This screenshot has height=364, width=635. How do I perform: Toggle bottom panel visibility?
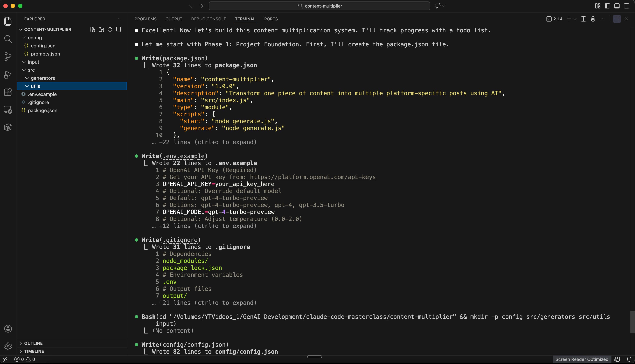tap(617, 6)
